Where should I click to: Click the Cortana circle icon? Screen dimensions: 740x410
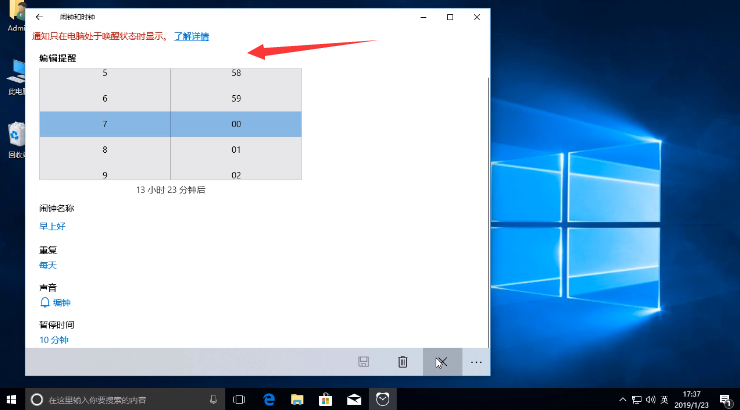click(x=37, y=400)
